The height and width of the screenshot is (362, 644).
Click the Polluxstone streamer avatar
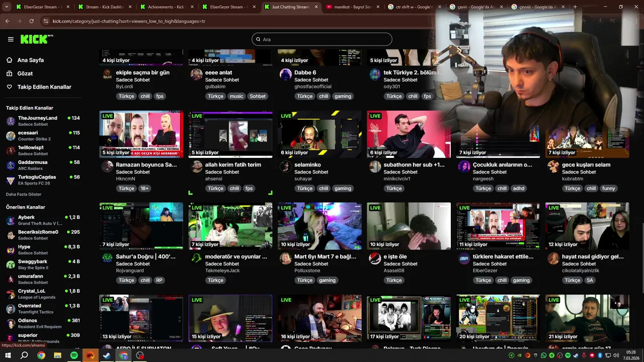pos(286,258)
